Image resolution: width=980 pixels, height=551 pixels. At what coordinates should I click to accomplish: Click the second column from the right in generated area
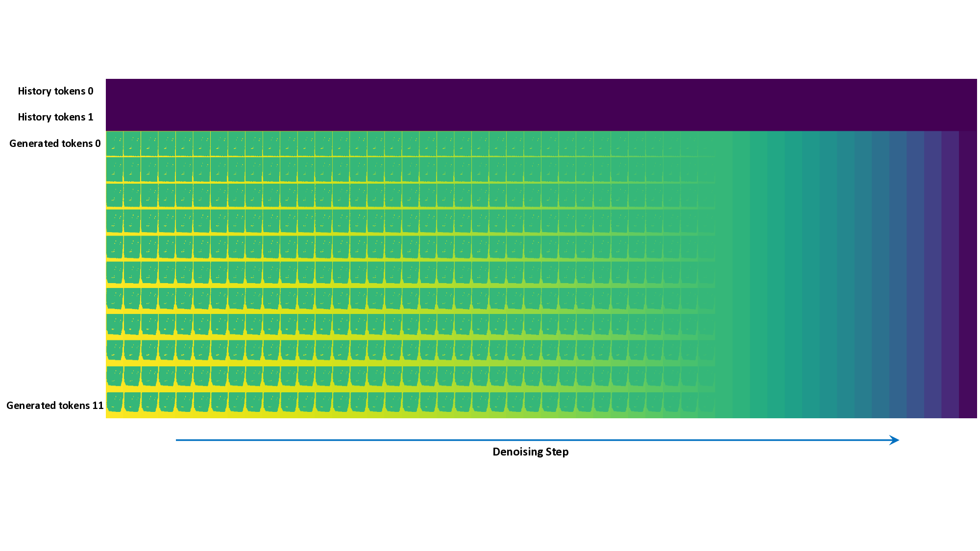tap(950, 274)
